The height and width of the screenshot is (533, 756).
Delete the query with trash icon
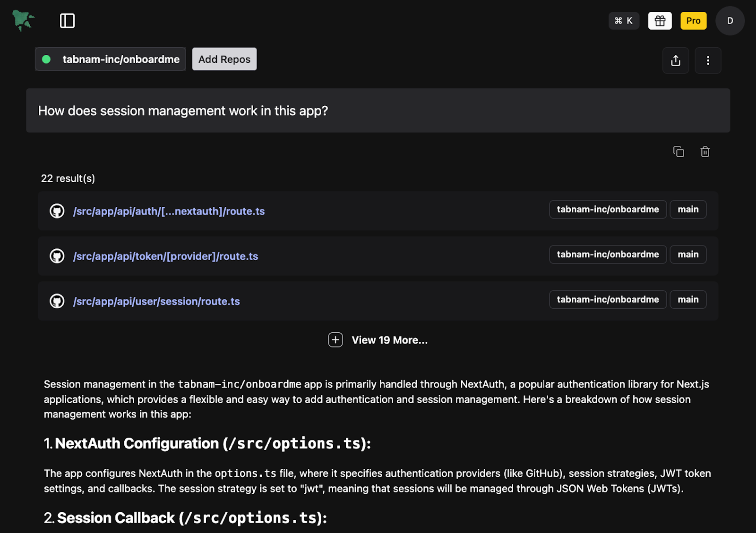point(705,152)
